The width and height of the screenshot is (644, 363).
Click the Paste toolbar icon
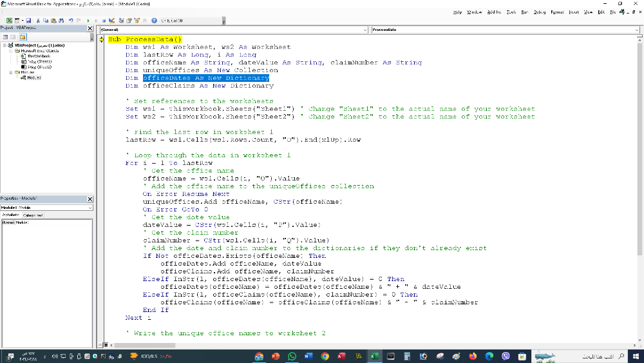(53, 21)
